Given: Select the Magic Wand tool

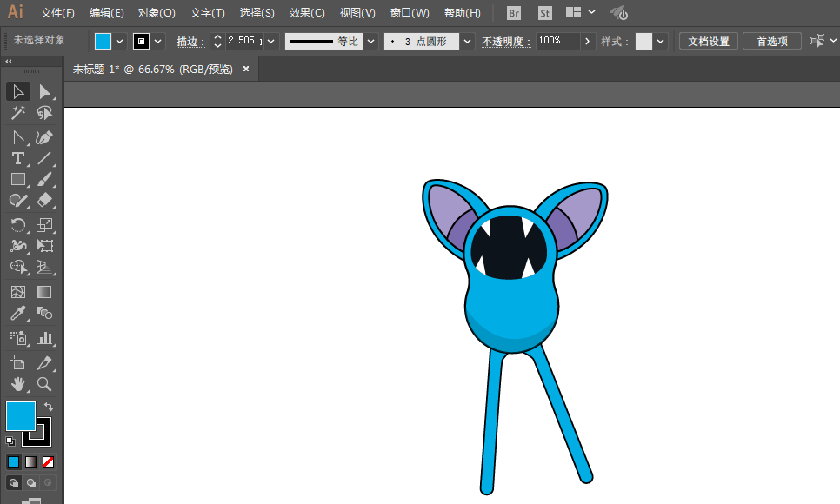Looking at the screenshot, I should point(17,113).
